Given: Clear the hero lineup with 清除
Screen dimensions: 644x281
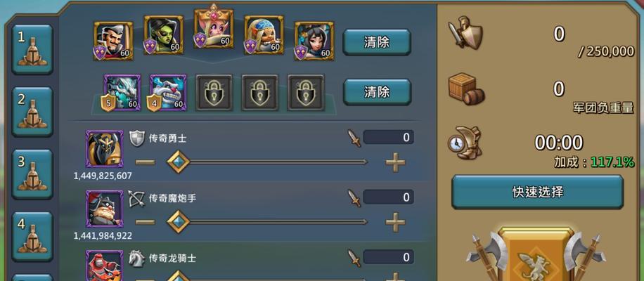Looking at the screenshot, I should point(377,42).
